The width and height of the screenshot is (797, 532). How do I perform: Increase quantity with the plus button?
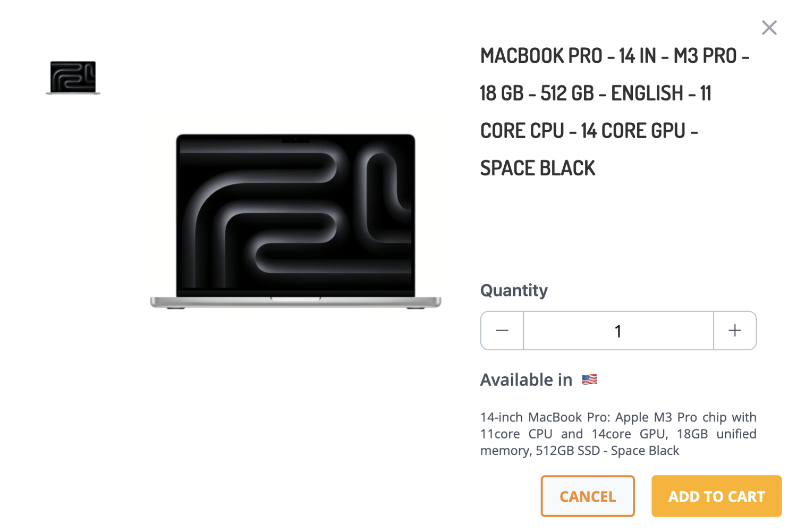735,331
